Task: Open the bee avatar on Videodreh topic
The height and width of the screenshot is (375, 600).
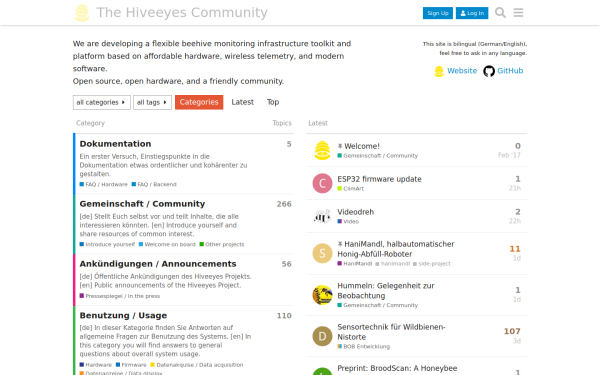Action: point(322,216)
